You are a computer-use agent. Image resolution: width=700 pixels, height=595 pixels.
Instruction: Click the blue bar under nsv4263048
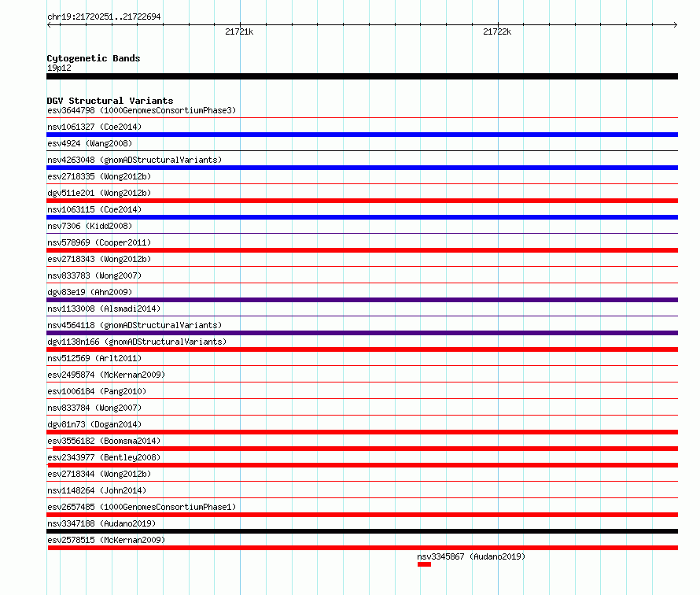[x=362, y=168]
